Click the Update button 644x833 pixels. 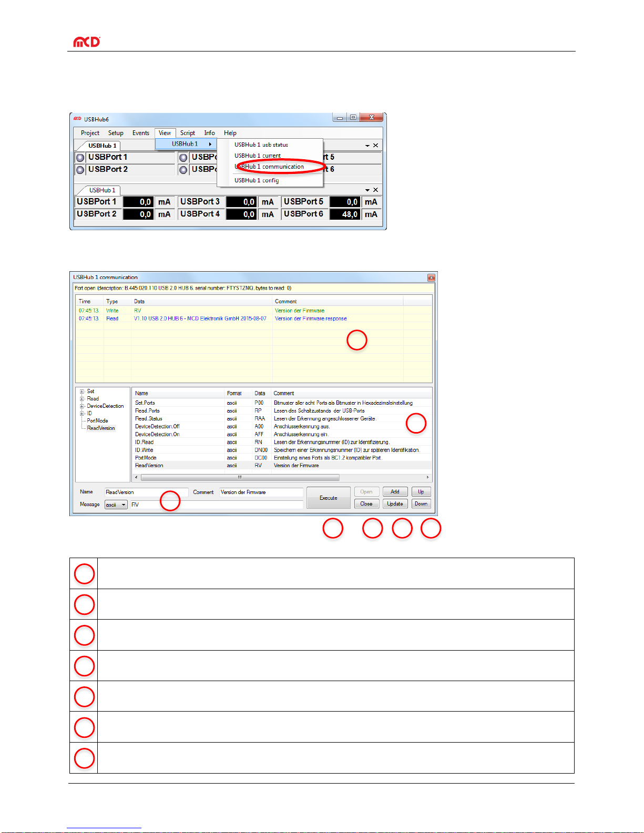coord(395,504)
